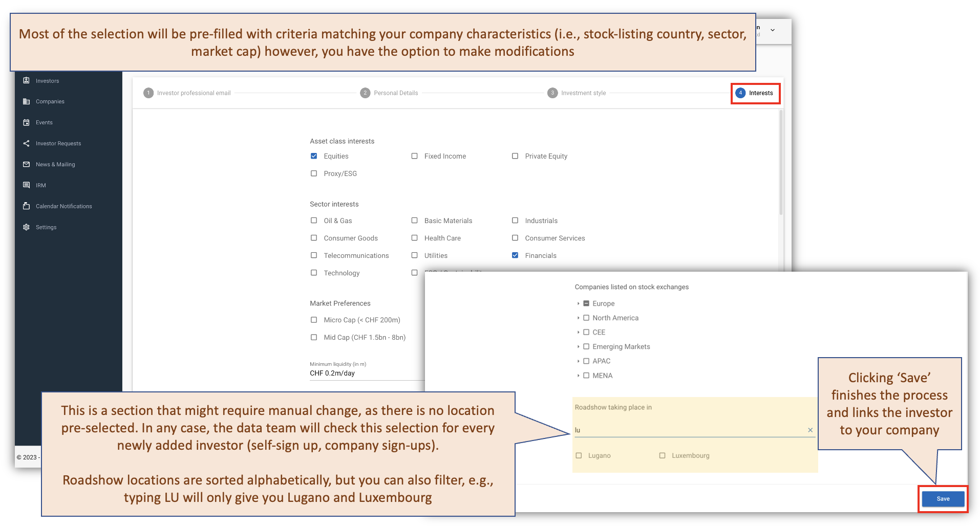
Task: Expand the Emerging Markets tree item
Action: click(579, 346)
